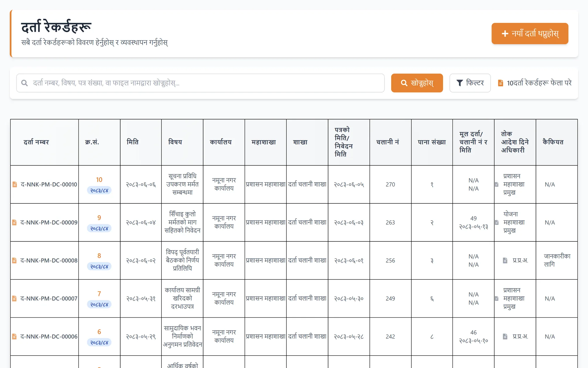588x368 pixels.
Task: Open record द-NNK-PM-DC-00010
Action: click(x=49, y=184)
